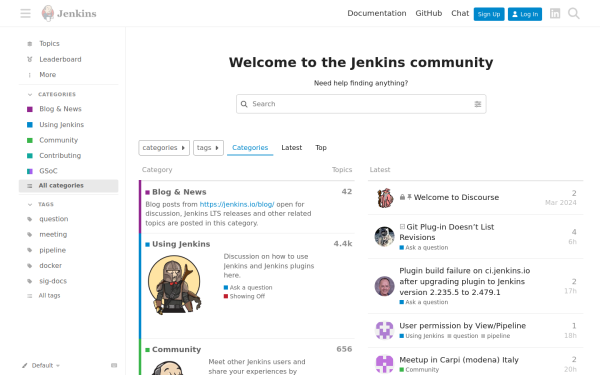The width and height of the screenshot is (600, 375).
Task: Switch to the Top tab
Action: (321, 148)
